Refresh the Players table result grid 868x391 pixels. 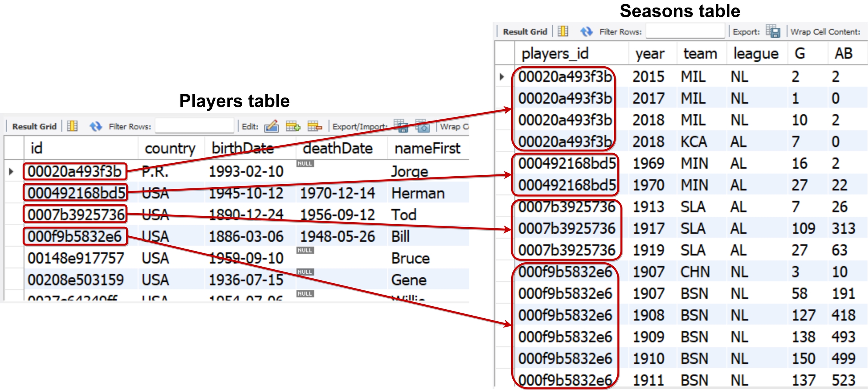tap(96, 126)
